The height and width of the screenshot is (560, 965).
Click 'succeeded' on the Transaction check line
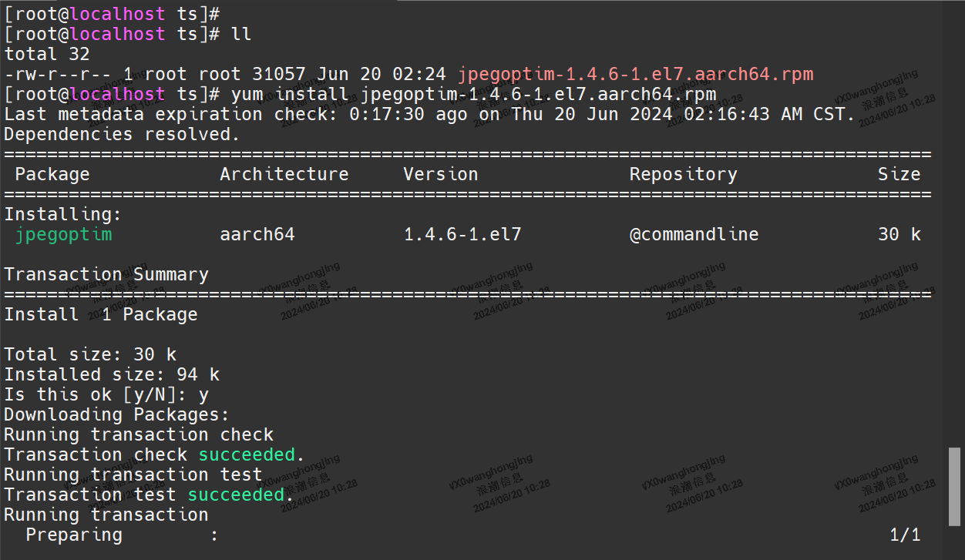247,455
